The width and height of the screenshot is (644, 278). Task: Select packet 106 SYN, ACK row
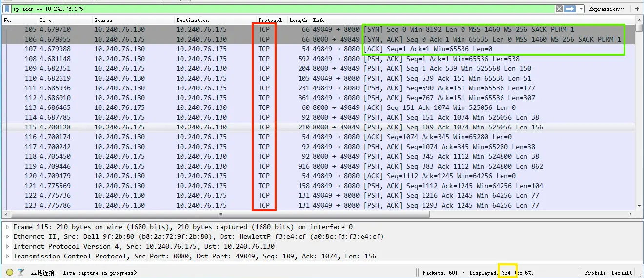coord(319,39)
